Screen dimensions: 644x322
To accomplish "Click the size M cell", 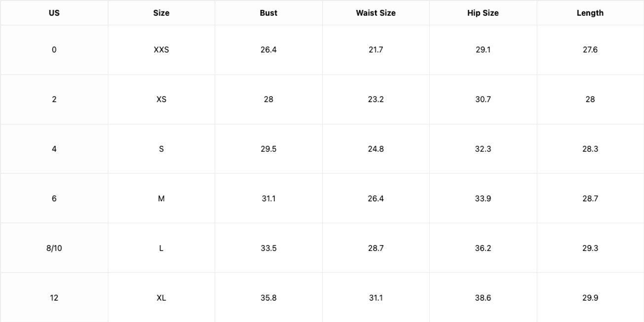I will click(x=161, y=199).
